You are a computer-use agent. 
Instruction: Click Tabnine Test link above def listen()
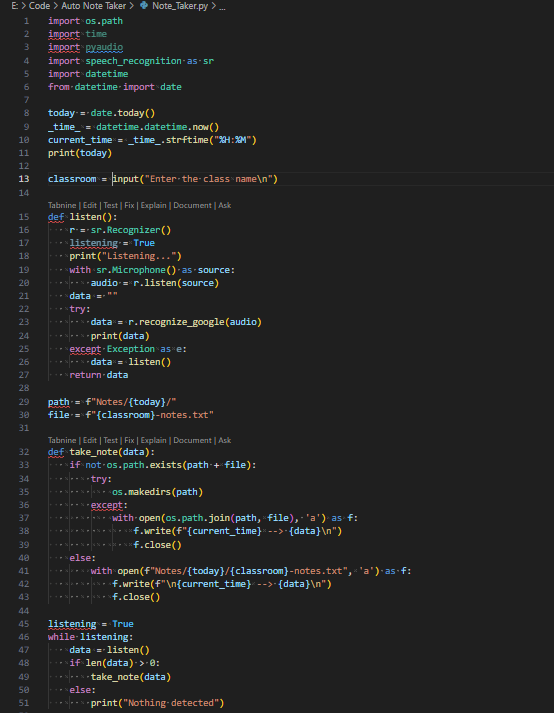point(111,205)
